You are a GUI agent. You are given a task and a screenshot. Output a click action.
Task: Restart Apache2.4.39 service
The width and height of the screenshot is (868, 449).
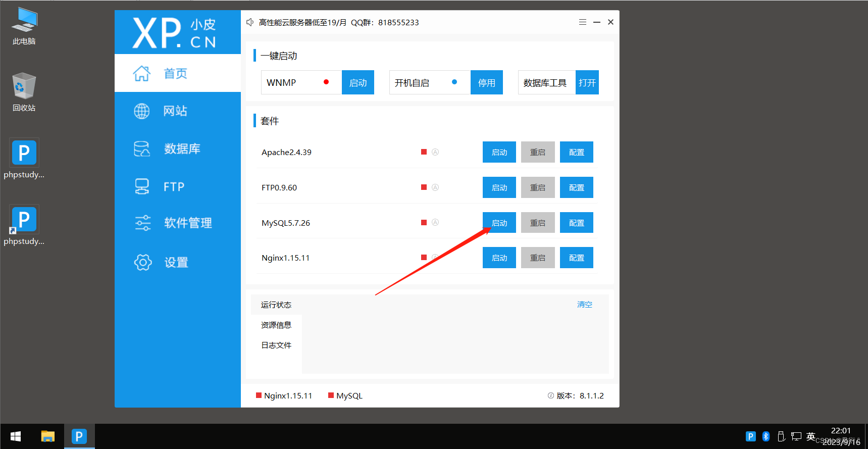[x=538, y=152]
